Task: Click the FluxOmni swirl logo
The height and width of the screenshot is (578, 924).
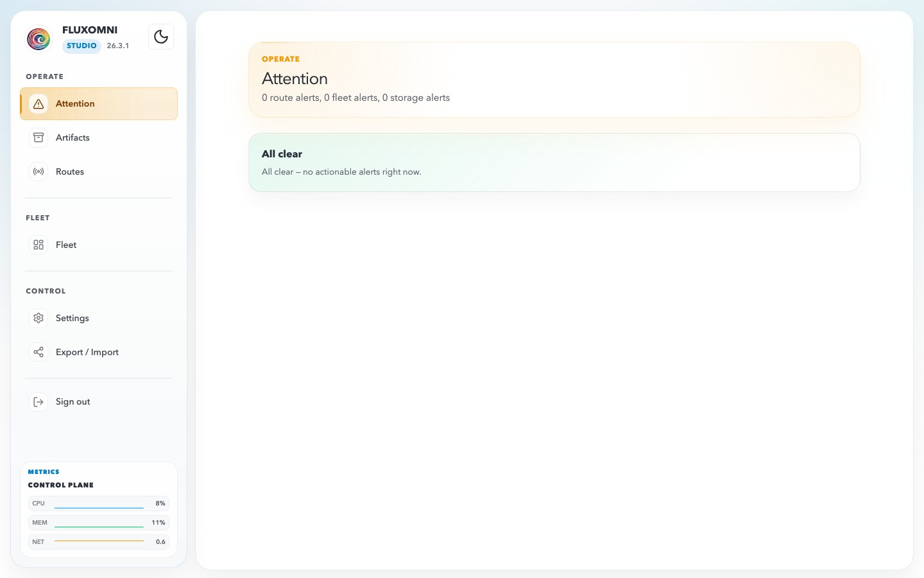Action: tap(38, 39)
